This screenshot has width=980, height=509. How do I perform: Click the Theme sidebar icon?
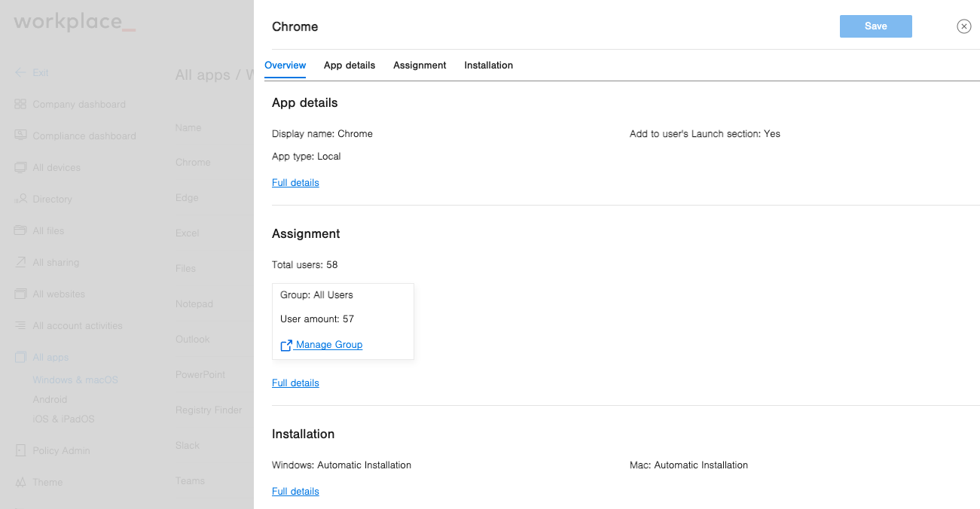[20, 482]
